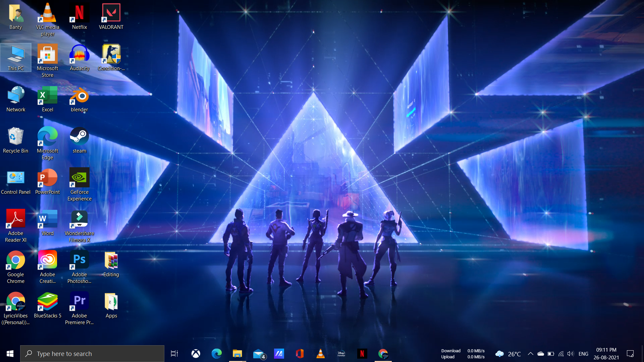Open the 26°C weather widget

tap(508, 354)
